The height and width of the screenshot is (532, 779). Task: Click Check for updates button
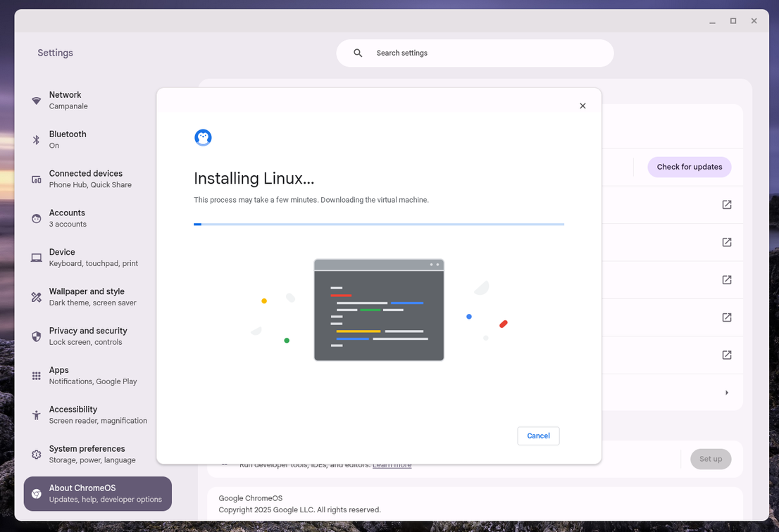point(689,167)
